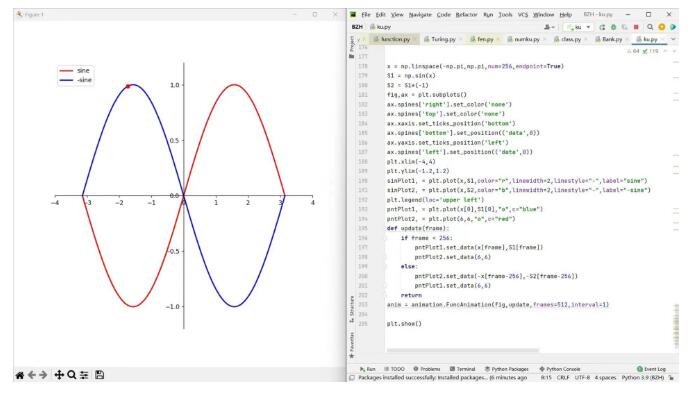Reset the plot with the Home icon
Viewport: 691px width, 397px height.
[x=20, y=375]
